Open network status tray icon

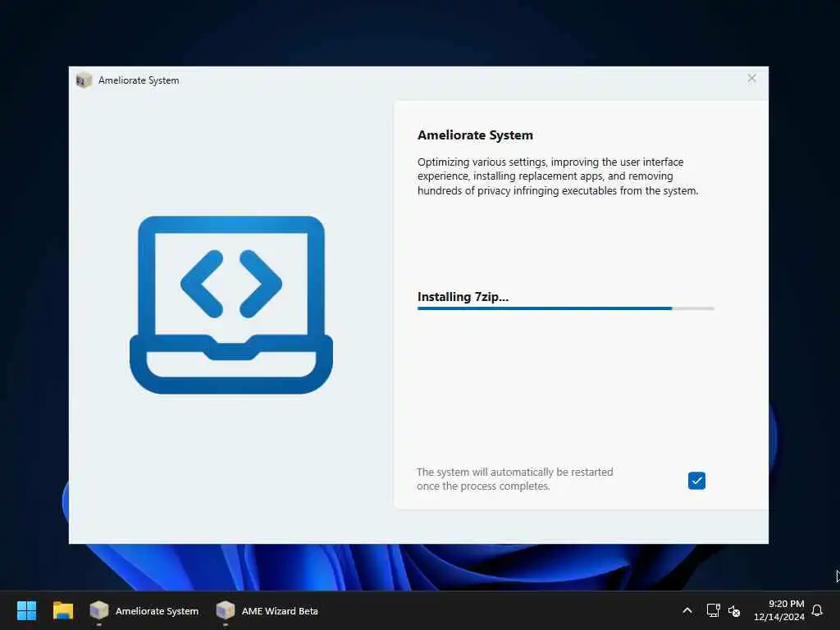pos(713,610)
